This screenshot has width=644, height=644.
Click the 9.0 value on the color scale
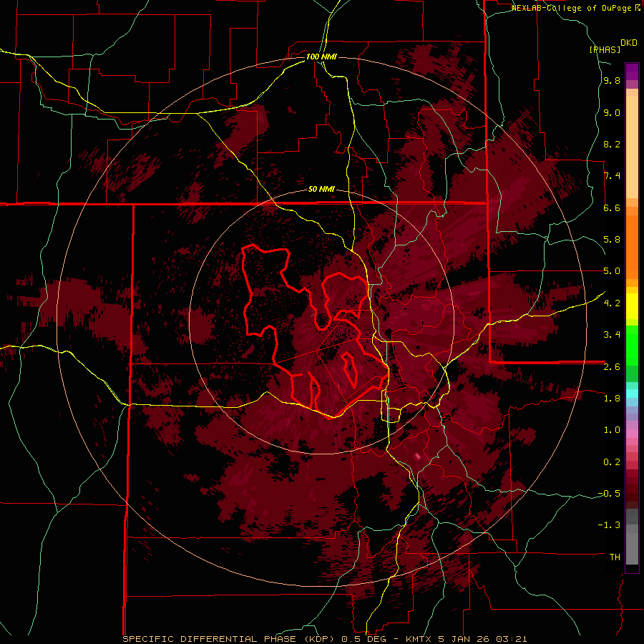[612, 112]
